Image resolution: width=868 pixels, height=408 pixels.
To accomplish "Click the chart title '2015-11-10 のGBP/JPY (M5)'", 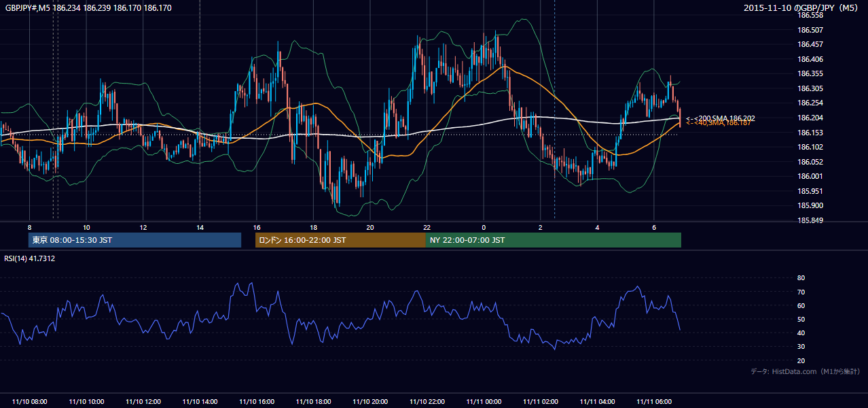I will click(802, 8).
